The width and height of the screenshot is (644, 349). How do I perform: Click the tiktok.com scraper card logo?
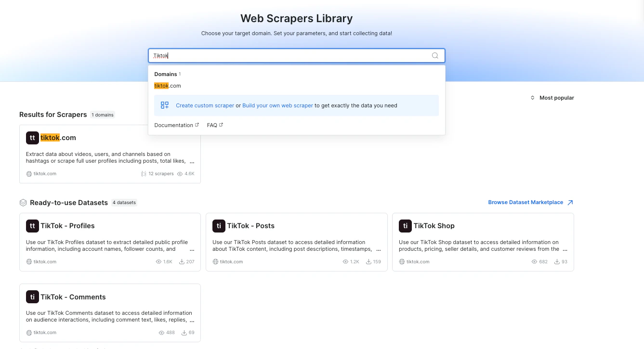[x=32, y=138]
